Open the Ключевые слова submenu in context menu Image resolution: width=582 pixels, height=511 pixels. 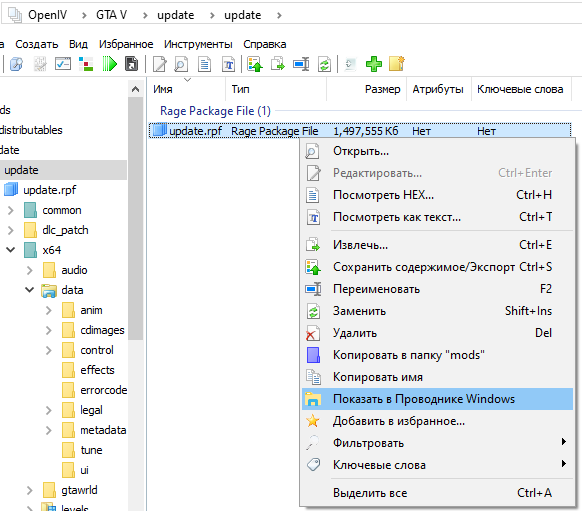click(x=438, y=465)
